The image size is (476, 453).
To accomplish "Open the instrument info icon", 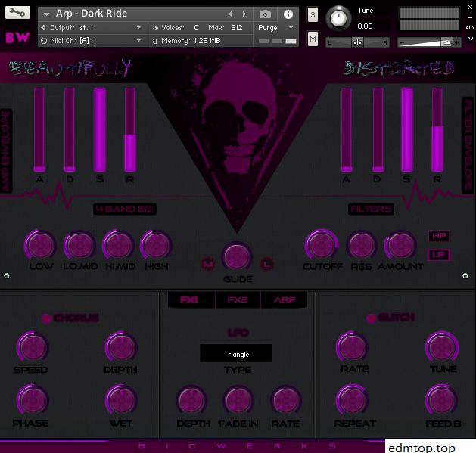I will coord(288,14).
